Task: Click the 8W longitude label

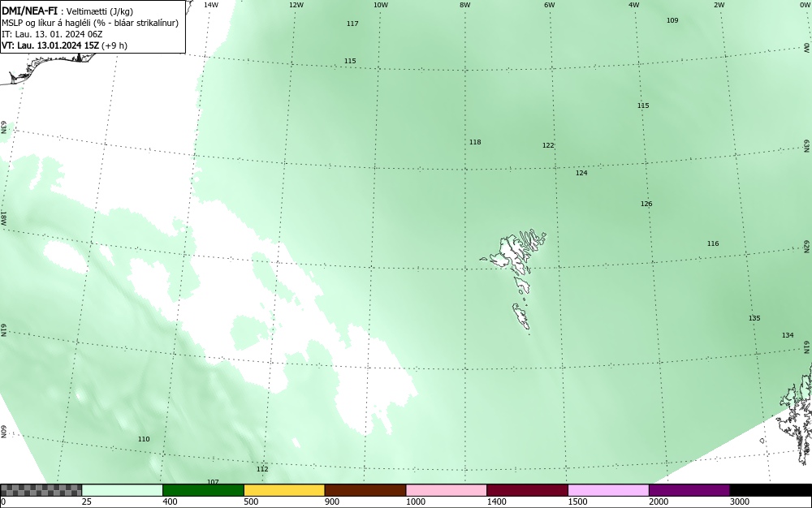Action: tap(465, 5)
